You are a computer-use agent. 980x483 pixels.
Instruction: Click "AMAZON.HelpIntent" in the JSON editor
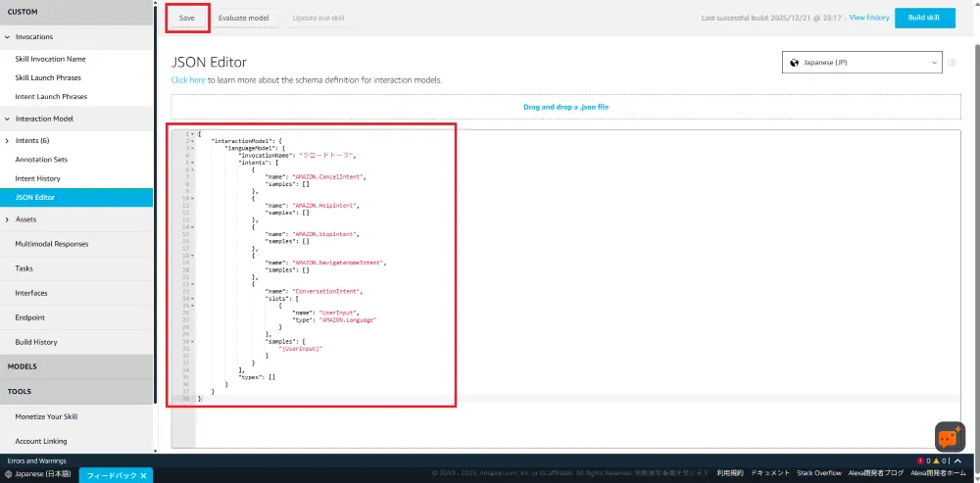[325, 206]
